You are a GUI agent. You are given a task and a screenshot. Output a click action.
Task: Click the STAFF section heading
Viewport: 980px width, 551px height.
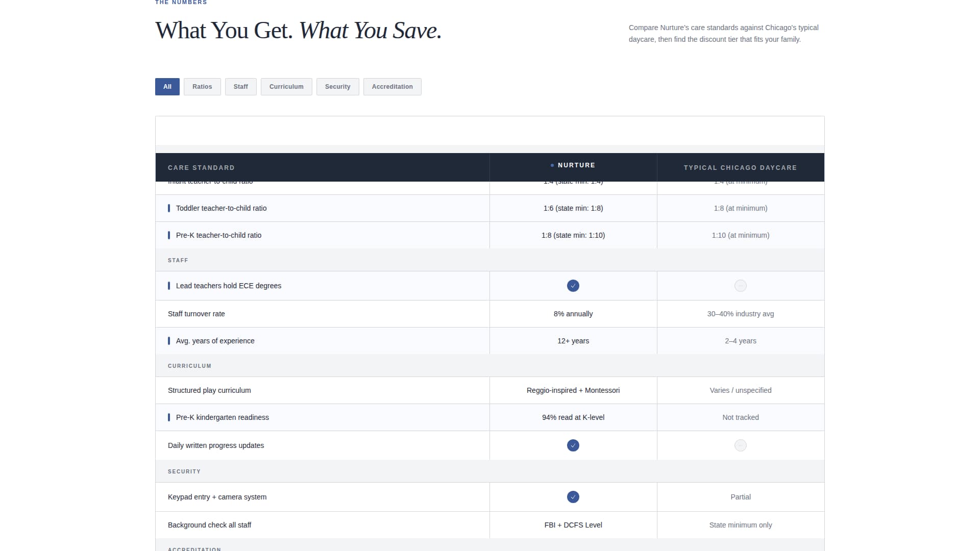178,260
